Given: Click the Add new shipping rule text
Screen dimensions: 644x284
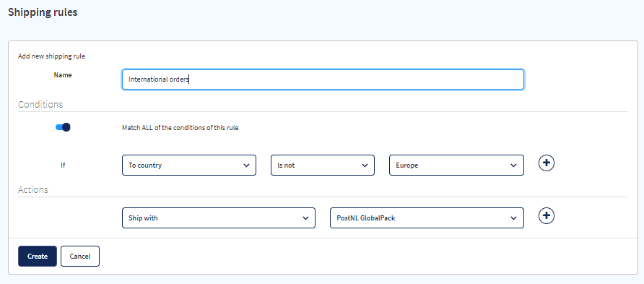Looking at the screenshot, I should pos(51,56).
